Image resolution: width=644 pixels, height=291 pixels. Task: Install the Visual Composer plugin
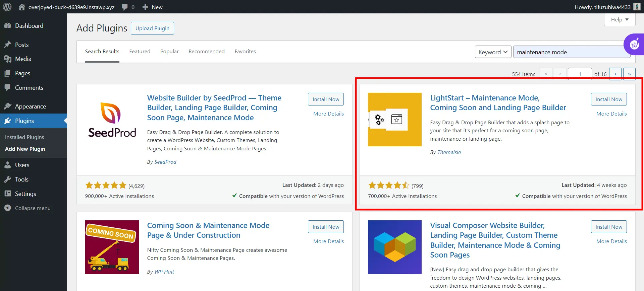click(609, 227)
